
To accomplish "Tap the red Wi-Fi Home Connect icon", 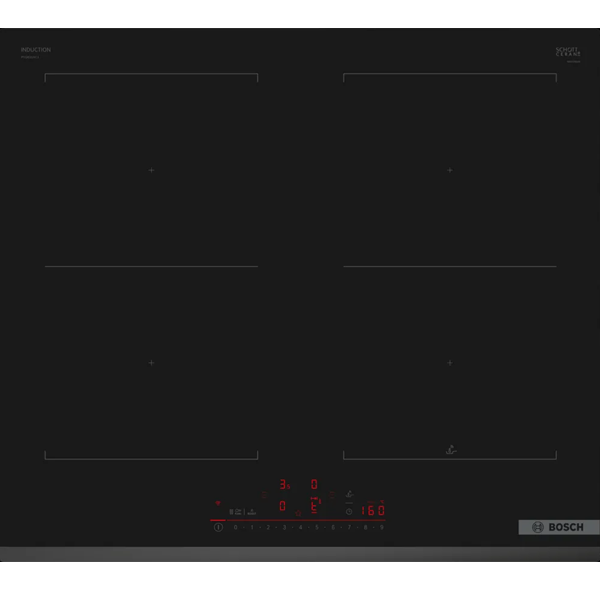I will 217,503.
